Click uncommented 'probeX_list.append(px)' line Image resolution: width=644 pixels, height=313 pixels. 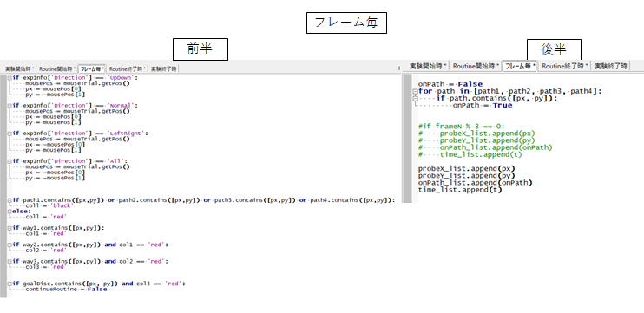(467, 168)
